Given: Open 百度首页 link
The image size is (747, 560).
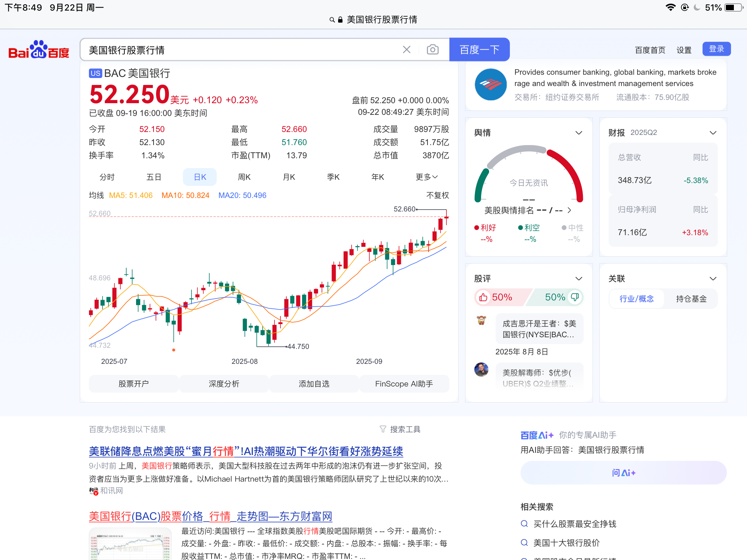Looking at the screenshot, I should [x=650, y=50].
